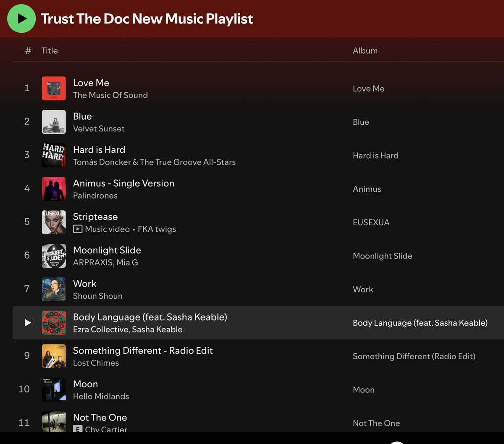This screenshot has height=444, width=504.
Task: Open the album Moonlight Slide
Action: coord(382,256)
